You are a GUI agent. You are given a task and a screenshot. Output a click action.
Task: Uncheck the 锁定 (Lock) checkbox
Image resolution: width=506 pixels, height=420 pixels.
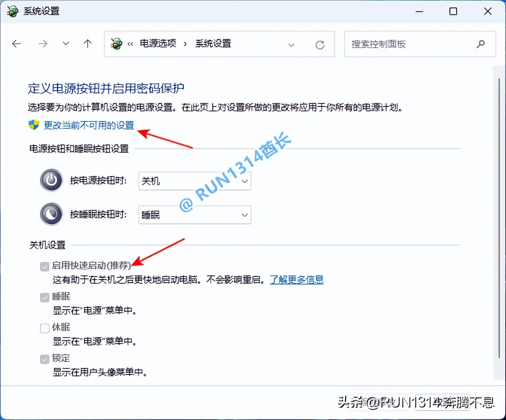pyautogui.click(x=44, y=359)
